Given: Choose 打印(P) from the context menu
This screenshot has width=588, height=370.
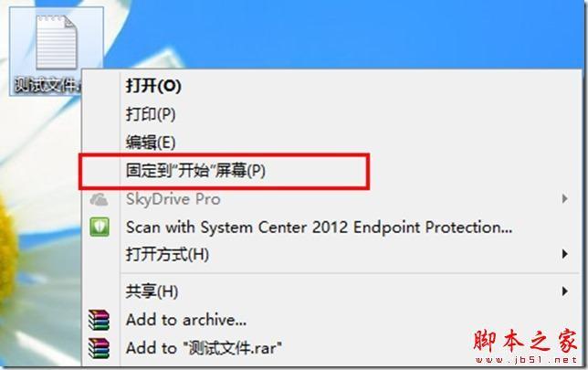Looking at the screenshot, I should click(151, 114).
